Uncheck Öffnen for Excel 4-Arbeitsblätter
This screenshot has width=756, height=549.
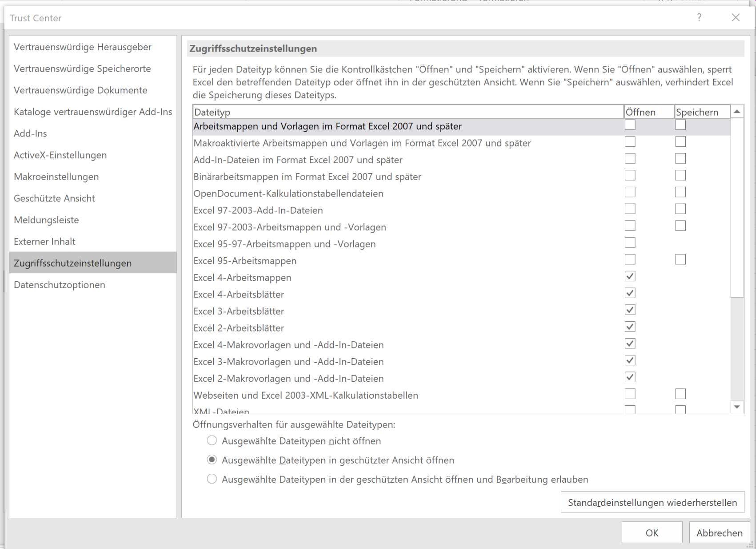[630, 293]
